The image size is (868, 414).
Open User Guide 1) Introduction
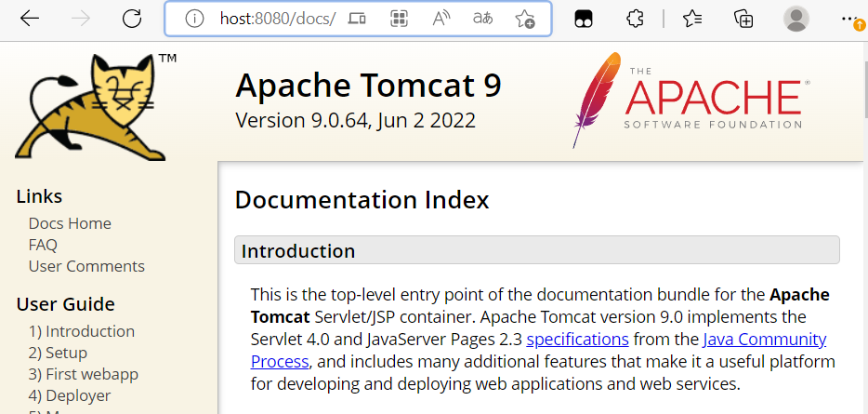click(82, 331)
